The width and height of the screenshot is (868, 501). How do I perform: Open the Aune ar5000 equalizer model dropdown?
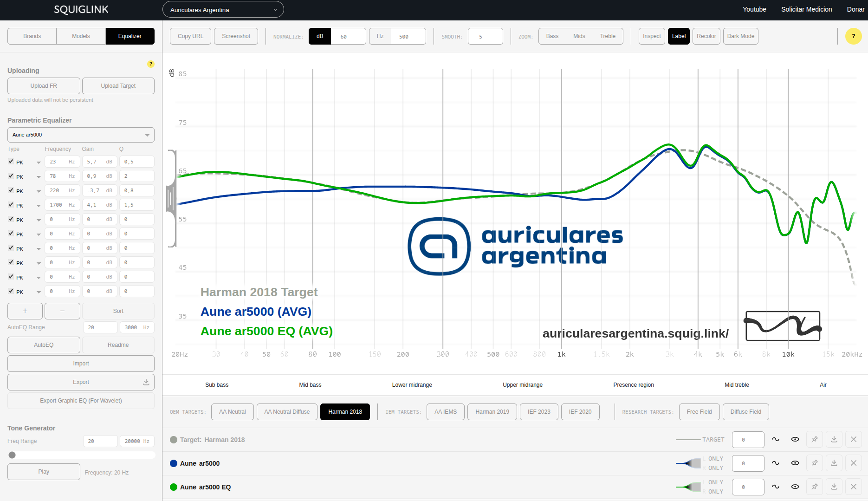81,135
